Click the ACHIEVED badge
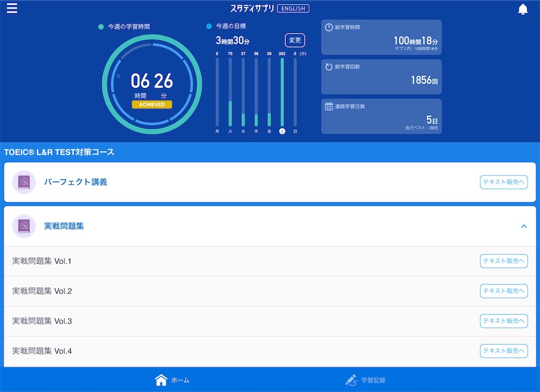 (152, 105)
